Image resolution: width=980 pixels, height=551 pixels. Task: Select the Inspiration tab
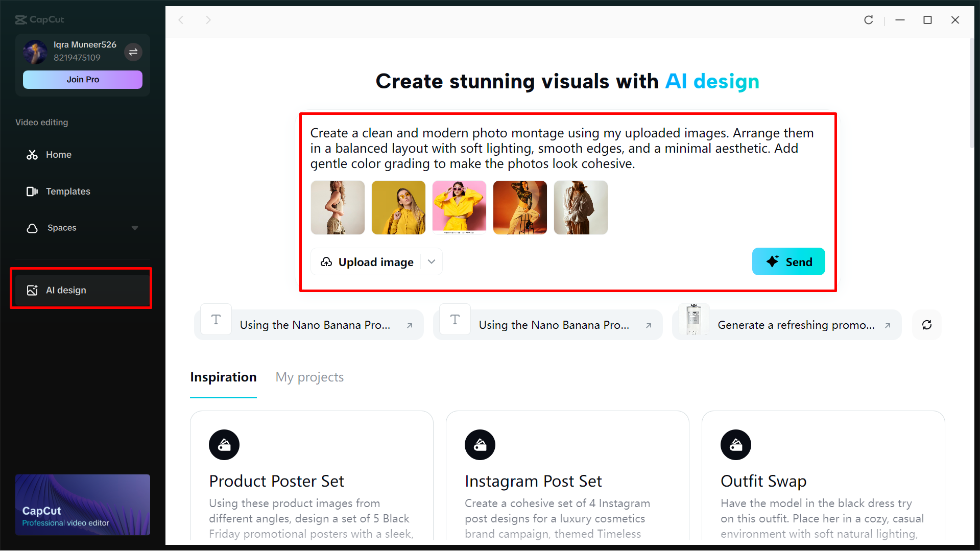click(x=223, y=377)
